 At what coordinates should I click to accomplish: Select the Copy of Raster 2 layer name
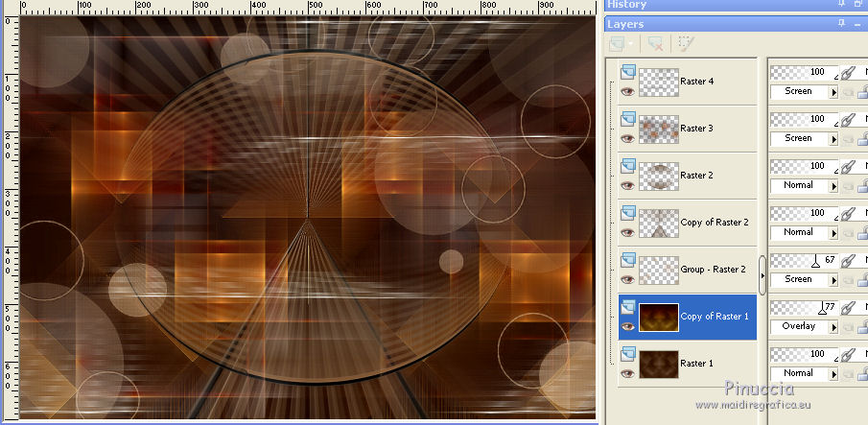tap(715, 223)
